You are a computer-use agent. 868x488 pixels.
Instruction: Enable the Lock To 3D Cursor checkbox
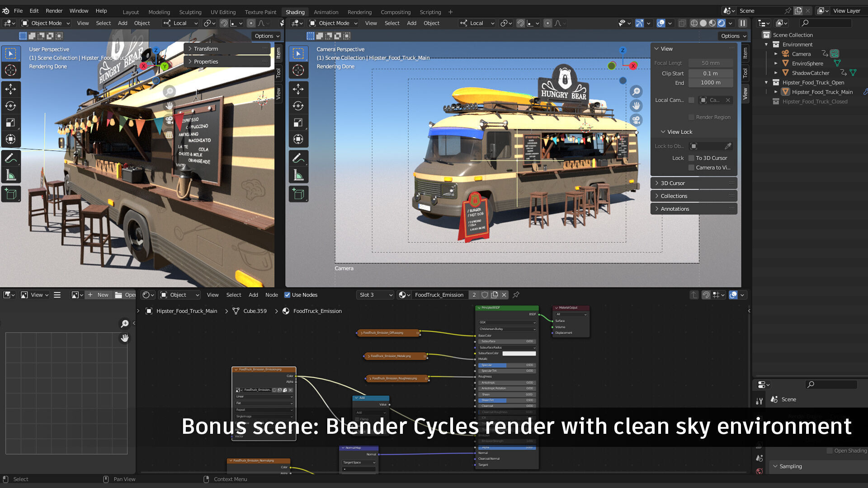[691, 158]
